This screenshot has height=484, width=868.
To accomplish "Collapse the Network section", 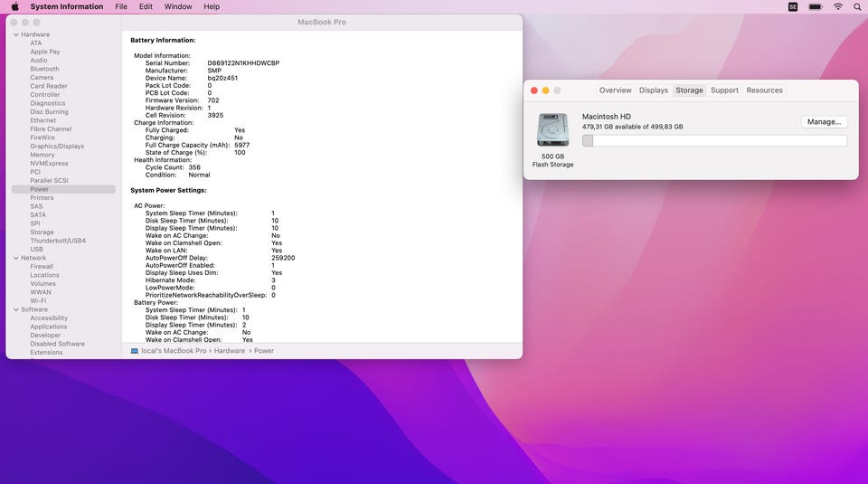I will [16, 258].
